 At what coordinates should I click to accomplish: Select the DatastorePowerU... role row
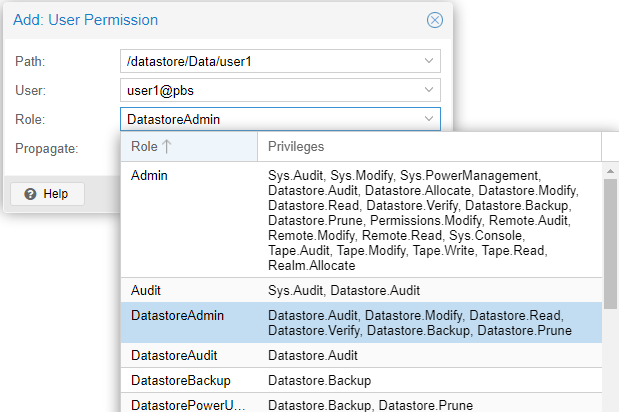pos(361,403)
